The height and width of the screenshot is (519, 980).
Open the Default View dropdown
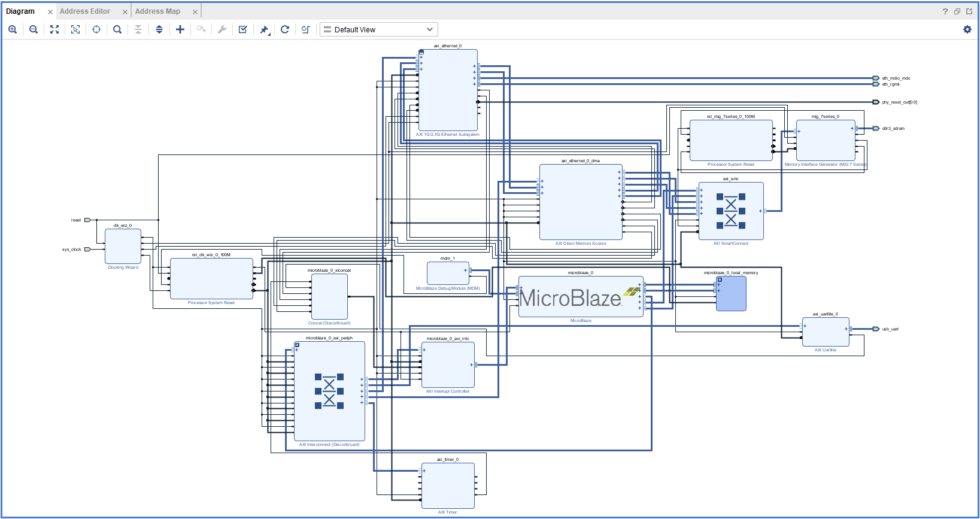(378, 29)
